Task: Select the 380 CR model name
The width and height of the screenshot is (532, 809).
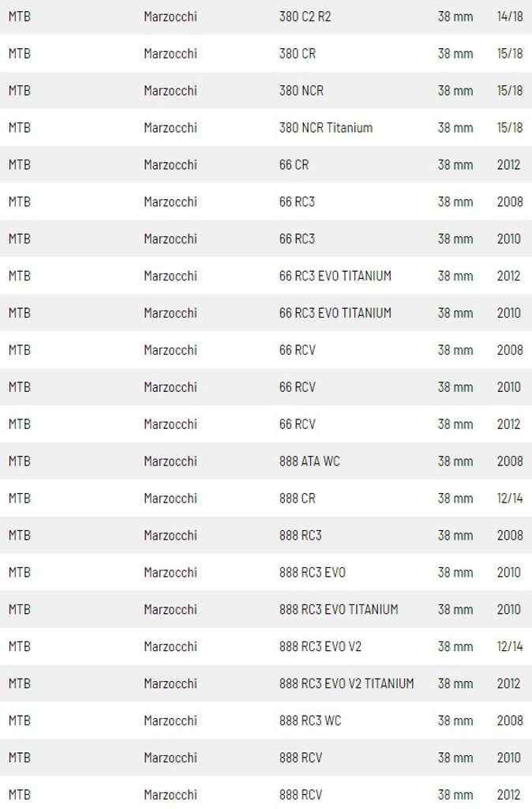Action: click(x=298, y=54)
